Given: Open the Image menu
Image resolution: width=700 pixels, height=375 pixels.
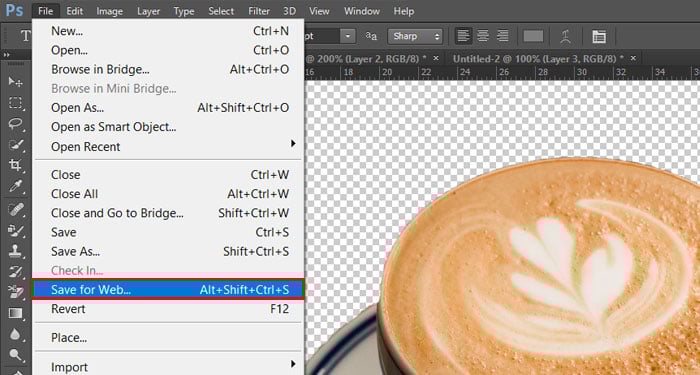Looking at the screenshot, I should click(110, 11).
